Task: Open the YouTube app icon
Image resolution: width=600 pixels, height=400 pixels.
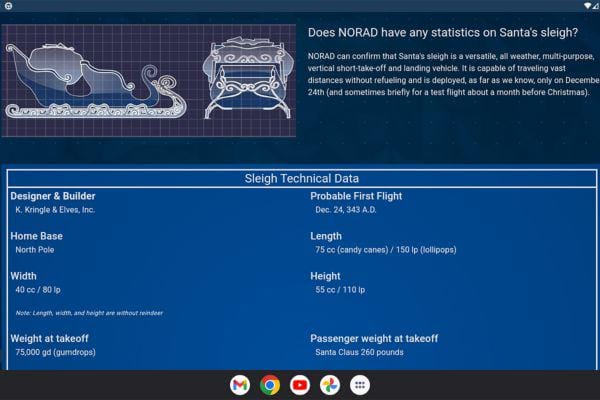Action: (300, 385)
